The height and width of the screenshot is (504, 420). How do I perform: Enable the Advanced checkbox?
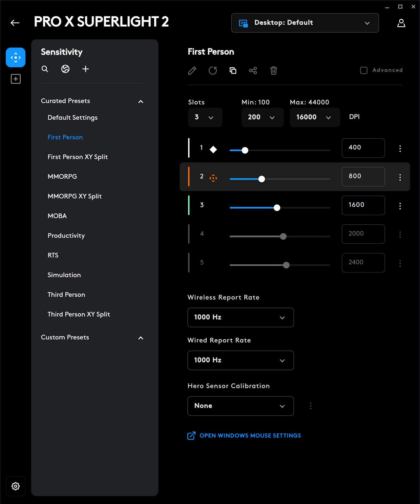pyautogui.click(x=364, y=70)
